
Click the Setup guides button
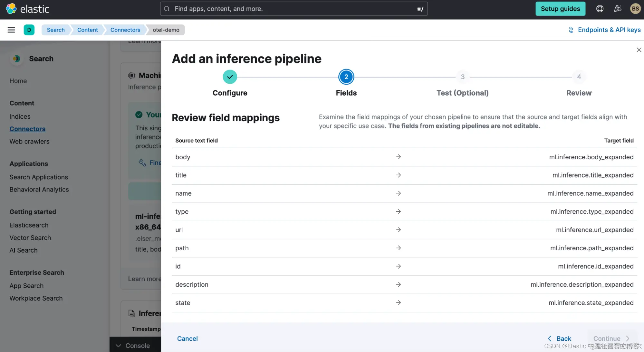[x=560, y=9]
